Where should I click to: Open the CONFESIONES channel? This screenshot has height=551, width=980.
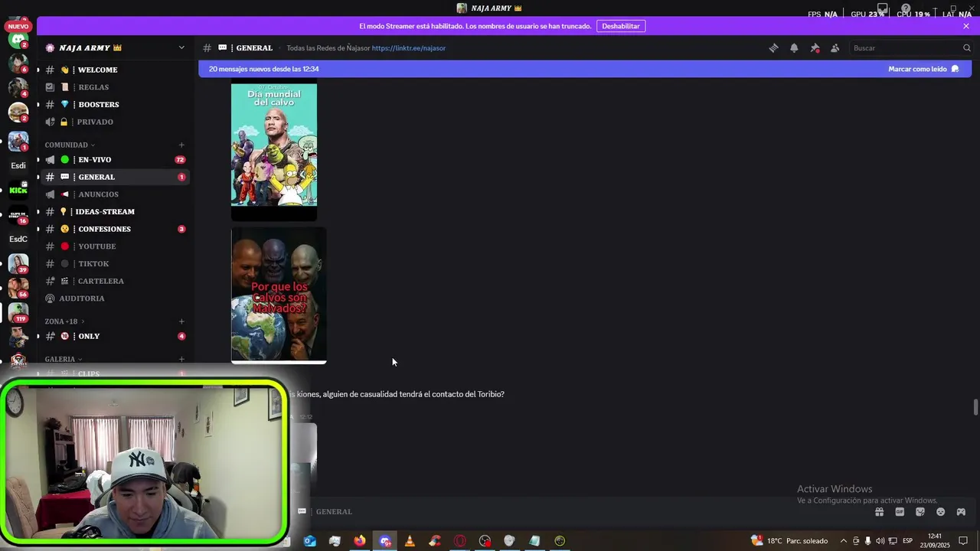coord(115,229)
